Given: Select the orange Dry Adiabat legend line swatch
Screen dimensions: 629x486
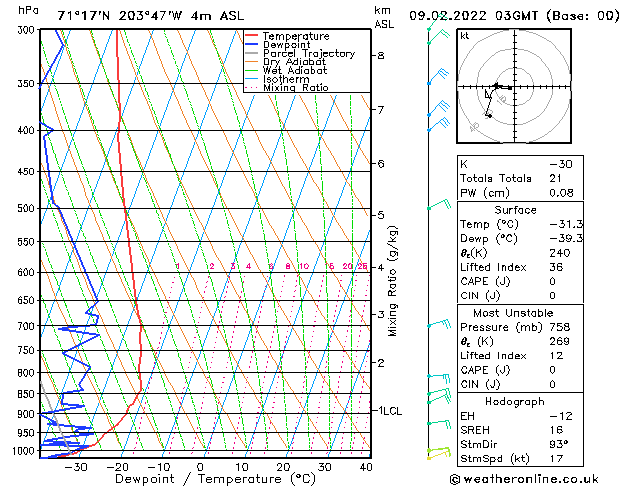Looking at the screenshot, I should [x=252, y=62].
